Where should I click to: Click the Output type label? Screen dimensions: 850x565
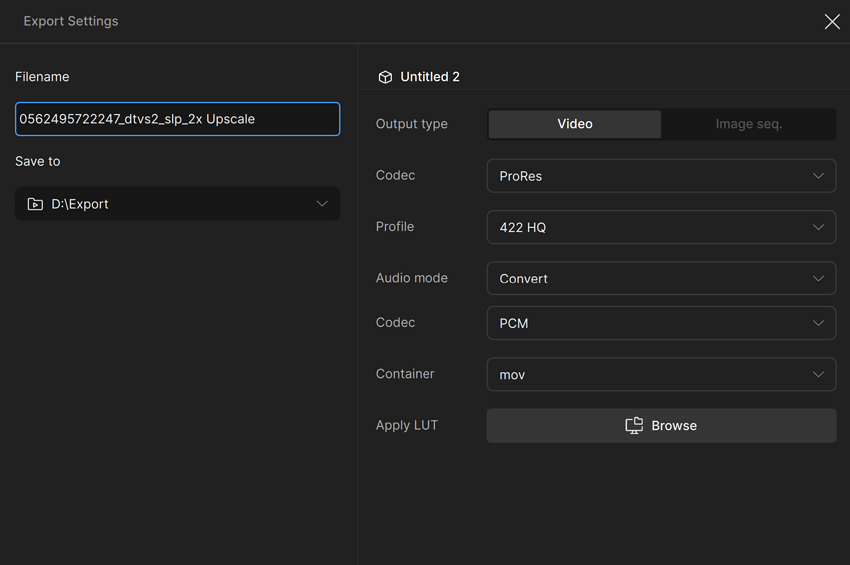tap(411, 124)
